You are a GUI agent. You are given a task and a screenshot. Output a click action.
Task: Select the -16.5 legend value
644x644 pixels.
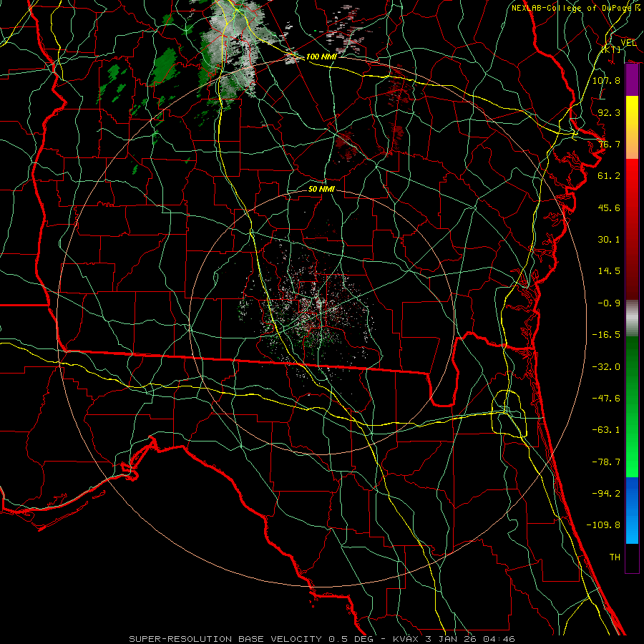click(606, 335)
